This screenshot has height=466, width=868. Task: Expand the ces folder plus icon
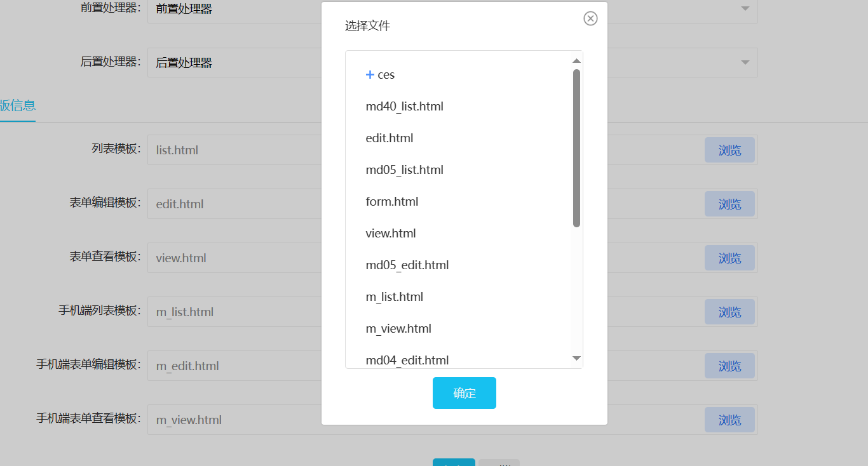click(370, 75)
